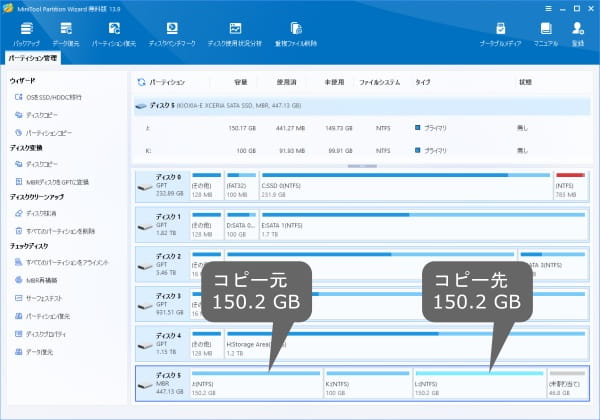The image size is (600, 420).
Task: Run サーフェステスト from the sidebar
Action: pyautogui.click(x=39, y=298)
